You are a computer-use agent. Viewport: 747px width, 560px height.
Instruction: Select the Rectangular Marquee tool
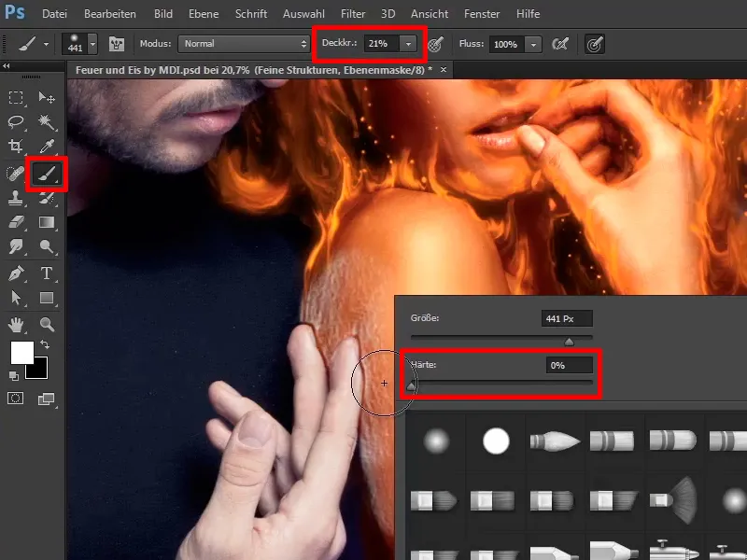click(x=16, y=98)
